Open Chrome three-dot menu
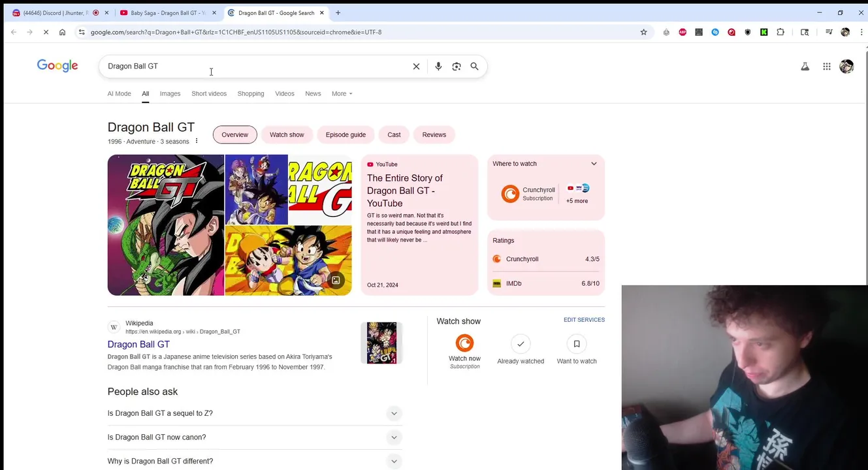868x470 pixels. 861,32
